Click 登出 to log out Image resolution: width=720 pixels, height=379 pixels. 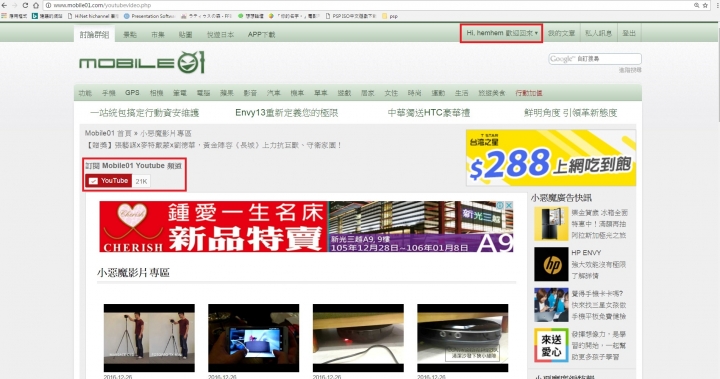point(629,33)
